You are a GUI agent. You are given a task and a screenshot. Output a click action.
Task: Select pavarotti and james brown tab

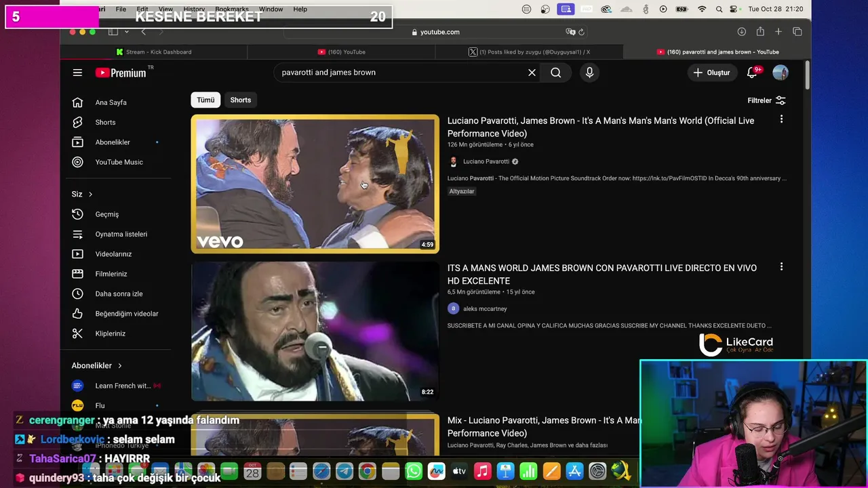click(x=717, y=52)
